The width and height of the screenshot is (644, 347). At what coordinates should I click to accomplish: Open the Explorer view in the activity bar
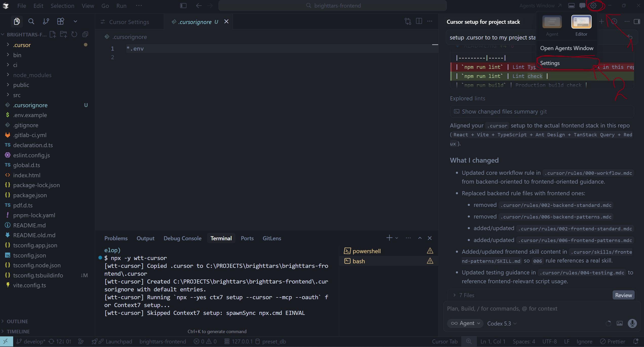click(17, 21)
